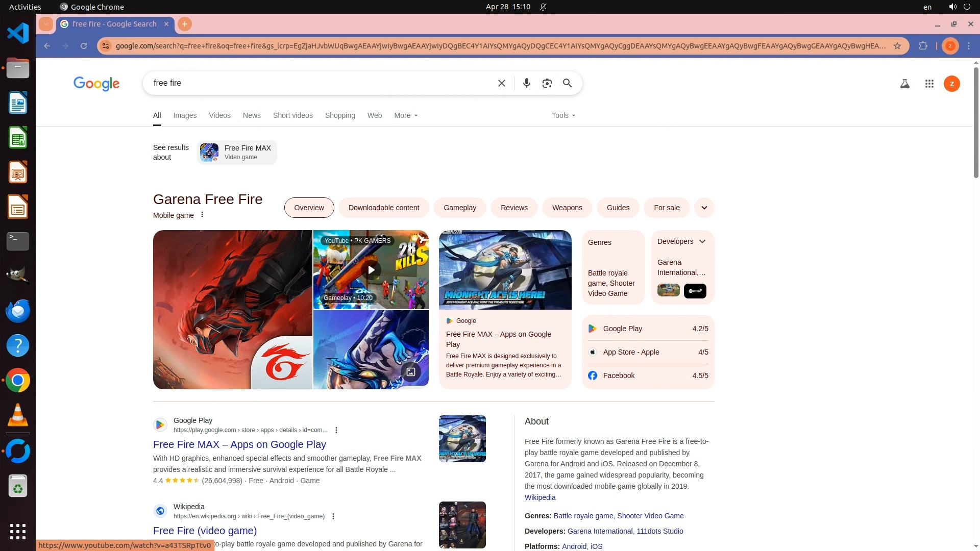
Task: Switch to the Images tab
Action: click(185, 115)
